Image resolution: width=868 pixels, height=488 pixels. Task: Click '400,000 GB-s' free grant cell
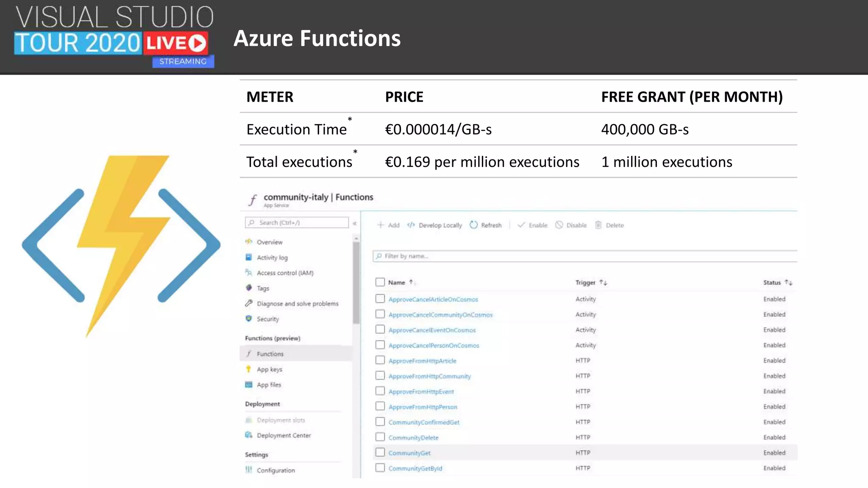click(x=645, y=129)
